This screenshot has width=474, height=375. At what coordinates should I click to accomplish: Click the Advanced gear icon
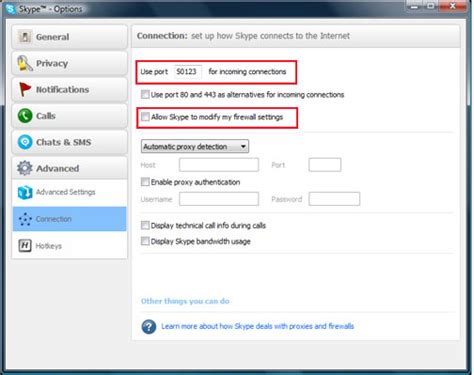[25, 168]
